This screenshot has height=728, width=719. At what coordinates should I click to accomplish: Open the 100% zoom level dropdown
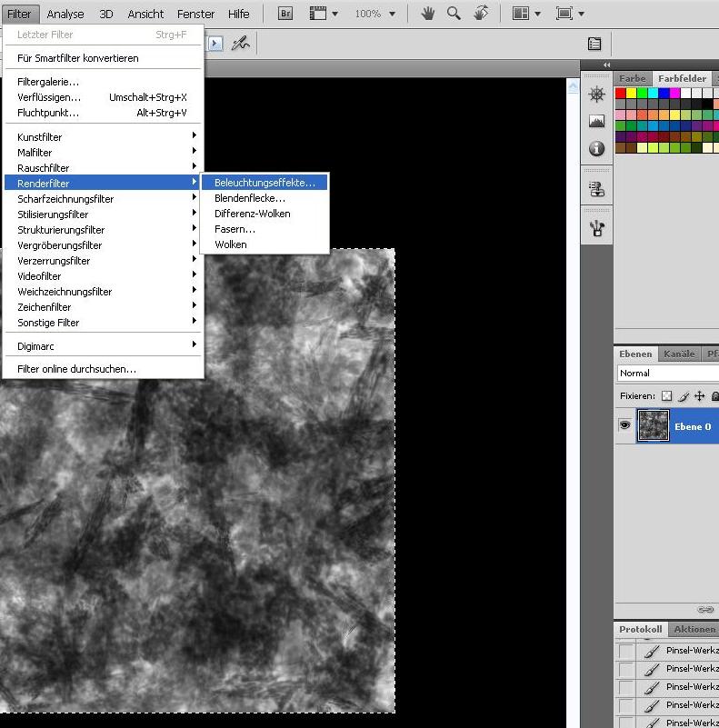[x=393, y=14]
